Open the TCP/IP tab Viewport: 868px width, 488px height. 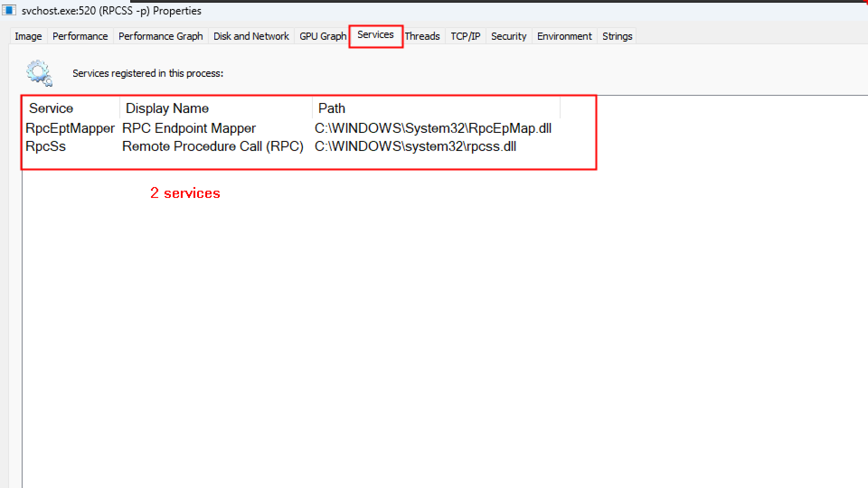465,36
